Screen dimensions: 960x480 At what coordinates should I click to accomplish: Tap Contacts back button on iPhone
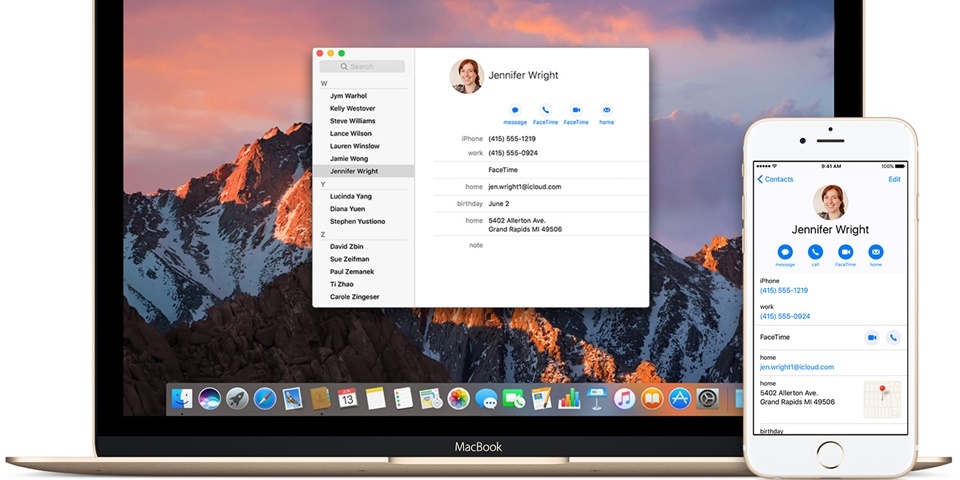[775, 179]
